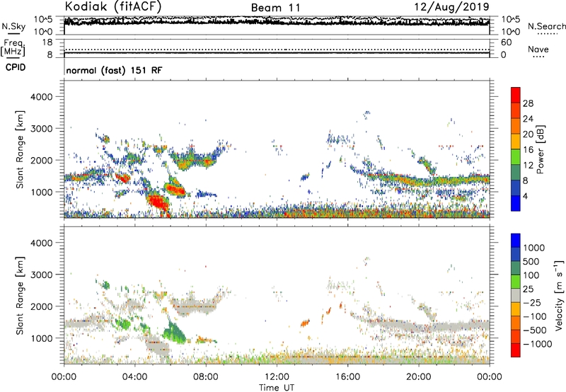Click the 'N.Sky' legend label
This screenshot has height=392, width=566.
(x=13, y=26)
